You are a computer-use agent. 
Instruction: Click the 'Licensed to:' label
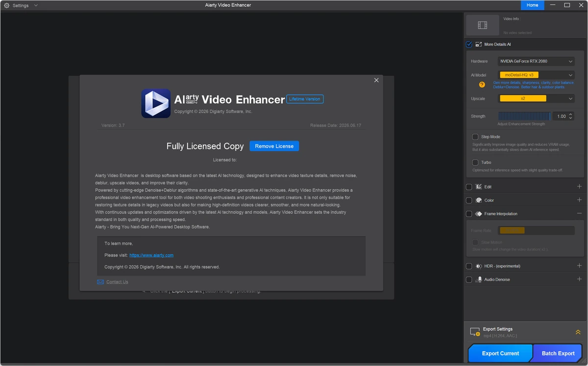pyautogui.click(x=225, y=160)
